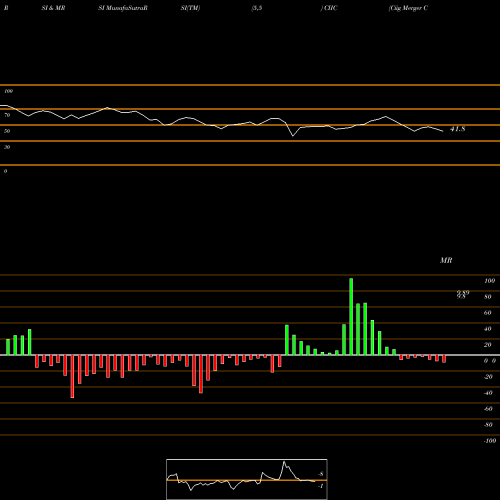Click the MR axis label -60

(x=488, y=409)
